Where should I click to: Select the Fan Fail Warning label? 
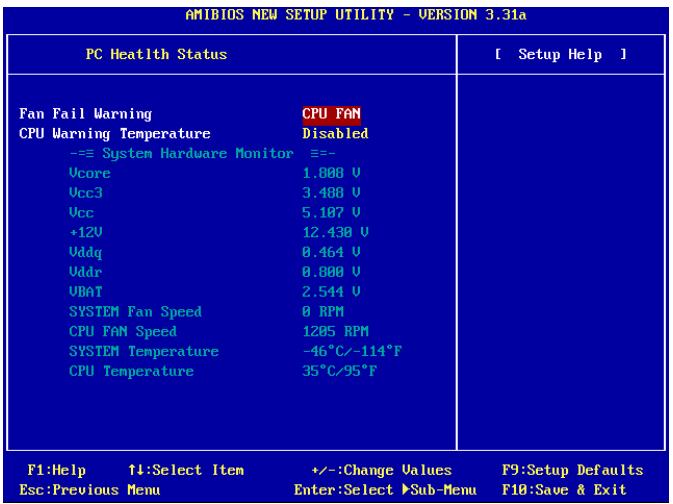pos(85,114)
